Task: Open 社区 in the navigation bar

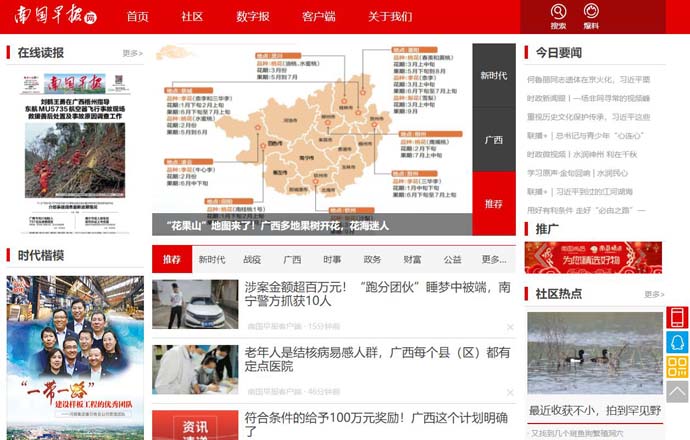Action: (192, 17)
